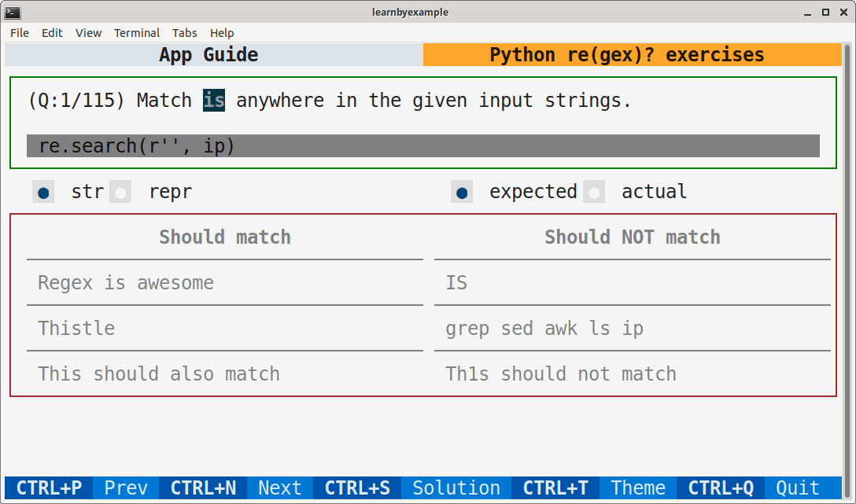The height and width of the screenshot is (504, 856).
Task: Switch to repr display mode
Action: click(x=122, y=191)
